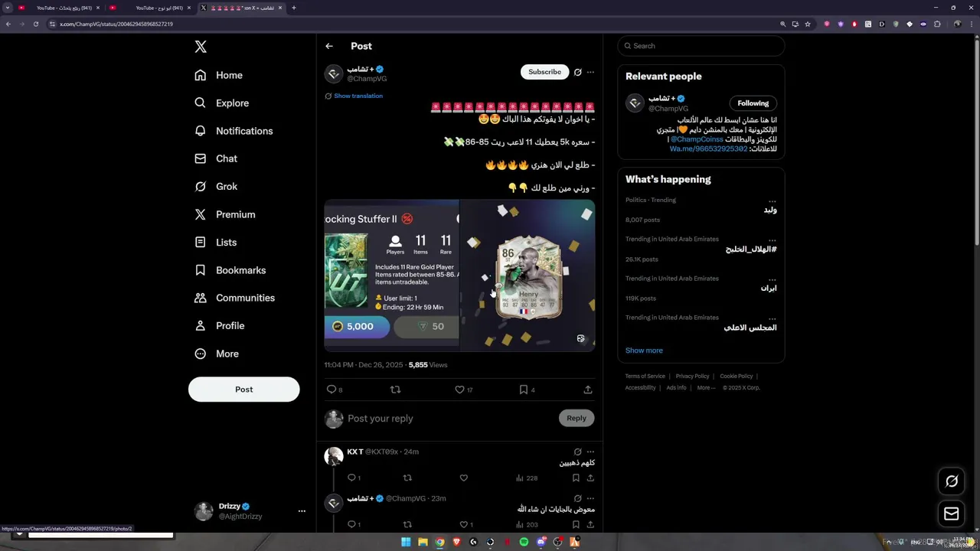Share the main post

[x=588, y=390]
